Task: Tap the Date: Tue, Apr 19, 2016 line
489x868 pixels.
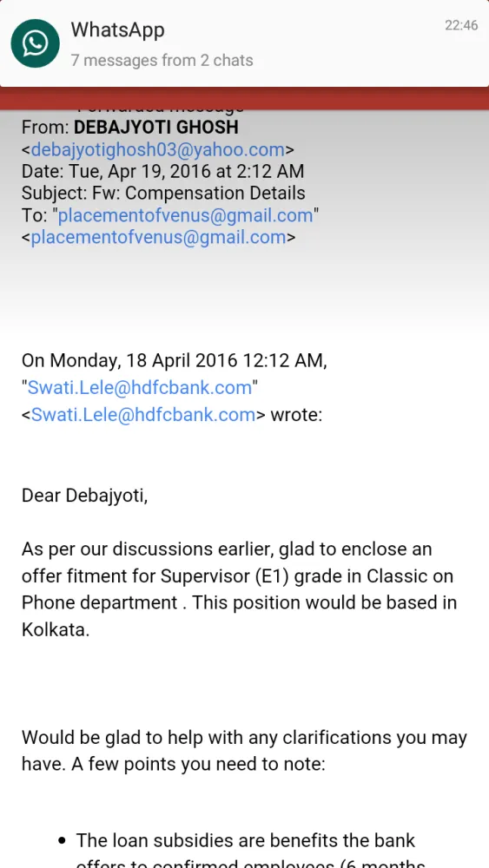Action: tap(162, 171)
